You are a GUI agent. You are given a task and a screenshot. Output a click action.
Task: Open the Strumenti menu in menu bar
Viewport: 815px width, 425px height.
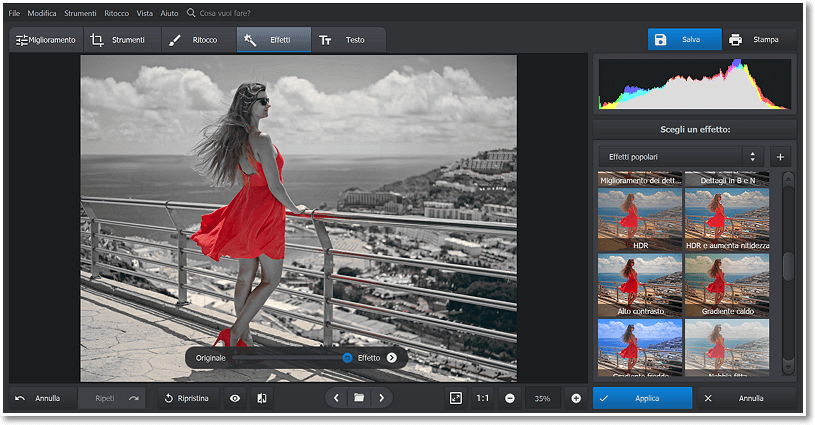tap(80, 13)
